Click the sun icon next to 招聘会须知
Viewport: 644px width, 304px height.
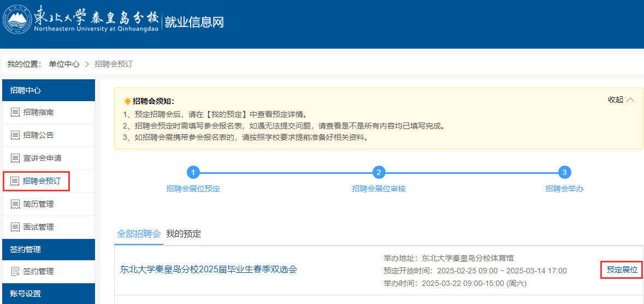tap(127, 101)
